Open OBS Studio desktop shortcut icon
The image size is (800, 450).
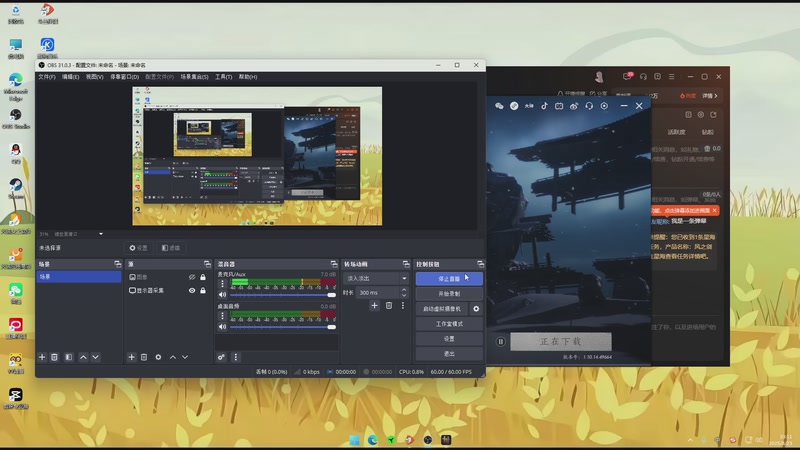[16, 118]
